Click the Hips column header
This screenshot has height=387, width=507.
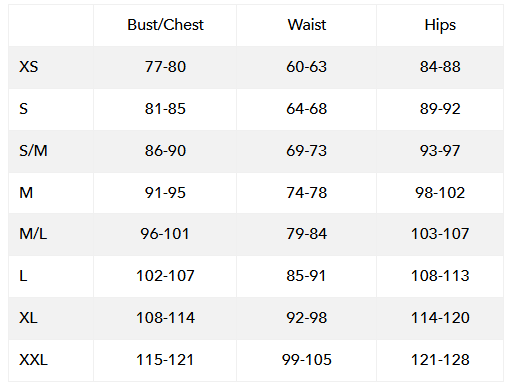click(440, 26)
